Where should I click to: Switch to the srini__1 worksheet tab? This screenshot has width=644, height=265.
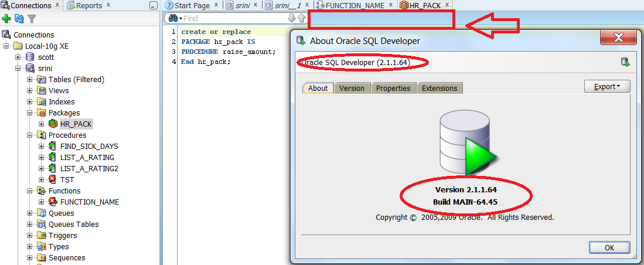pyautogui.click(x=287, y=5)
